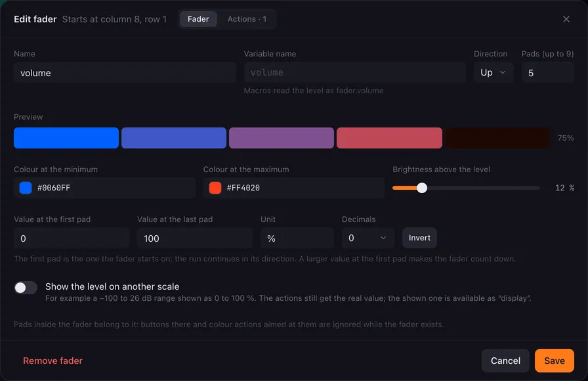Open the orange-red maximum colour swatch
Image resolution: width=588 pixels, height=381 pixels.
click(215, 188)
